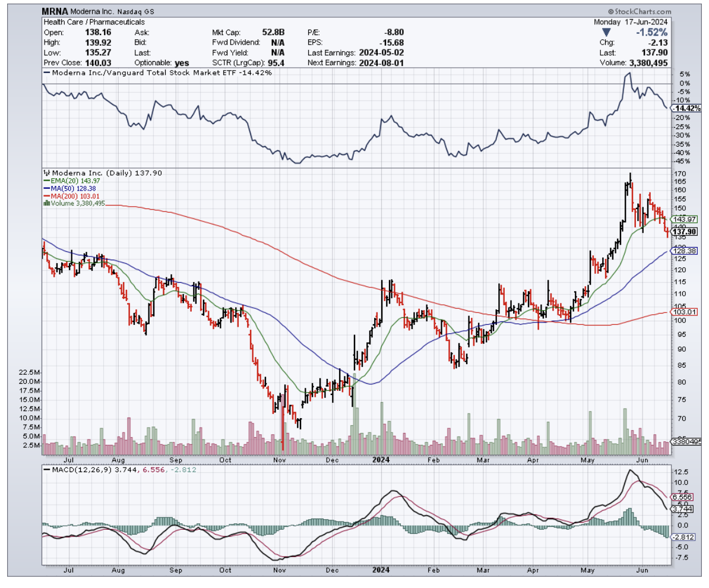Screen dimensions: 709x588
Task: Click the MRNA ticker symbol
Action: pyautogui.click(x=55, y=12)
